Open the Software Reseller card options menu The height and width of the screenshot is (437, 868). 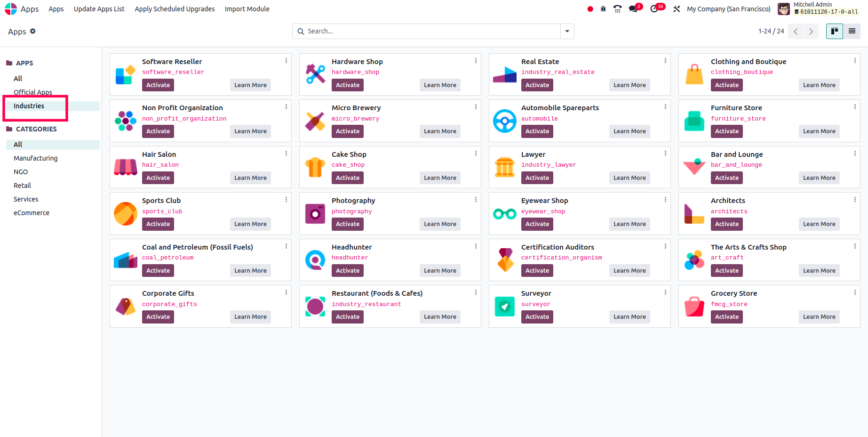tap(286, 60)
